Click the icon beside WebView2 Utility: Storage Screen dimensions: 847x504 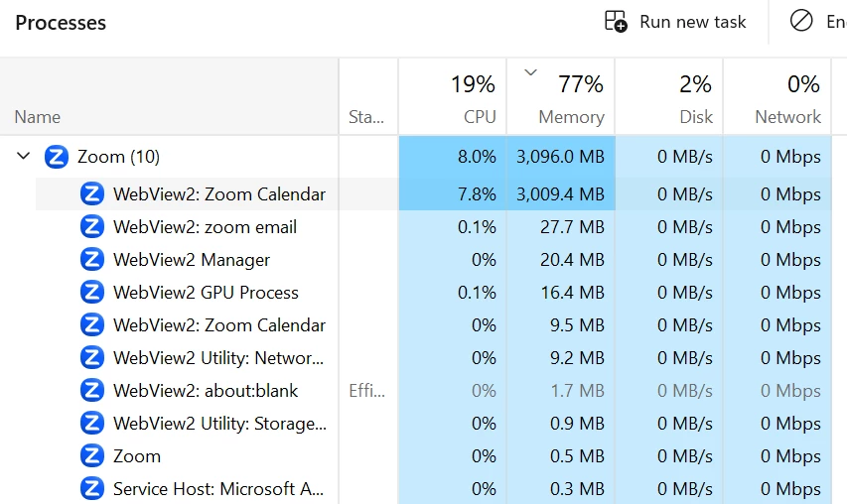click(91, 424)
